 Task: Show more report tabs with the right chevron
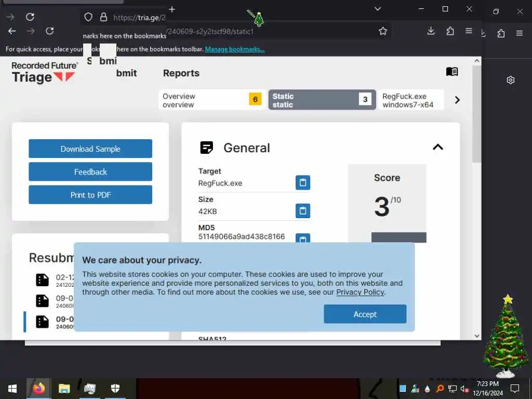click(x=457, y=100)
